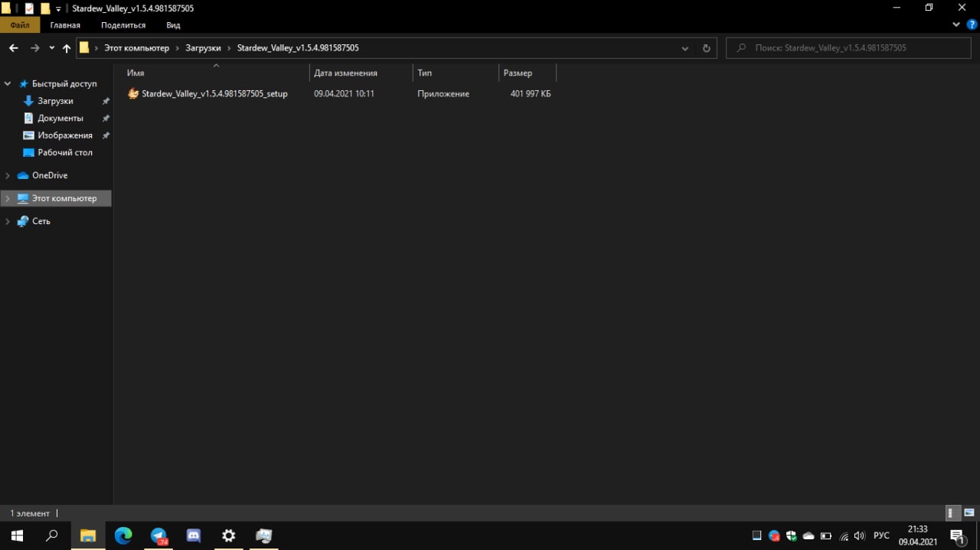The height and width of the screenshot is (550, 980).
Task: Open the Wi-Fi network tray icon
Action: (x=844, y=536)
